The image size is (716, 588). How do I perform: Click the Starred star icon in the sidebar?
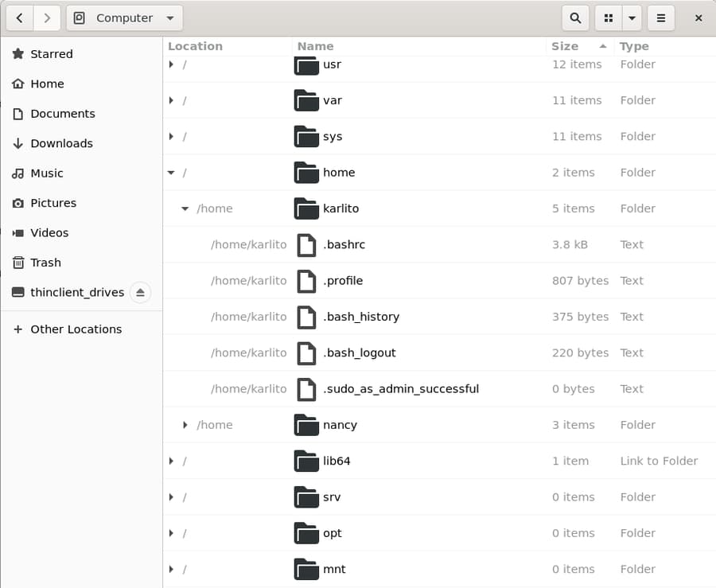(x=19, y=54)
